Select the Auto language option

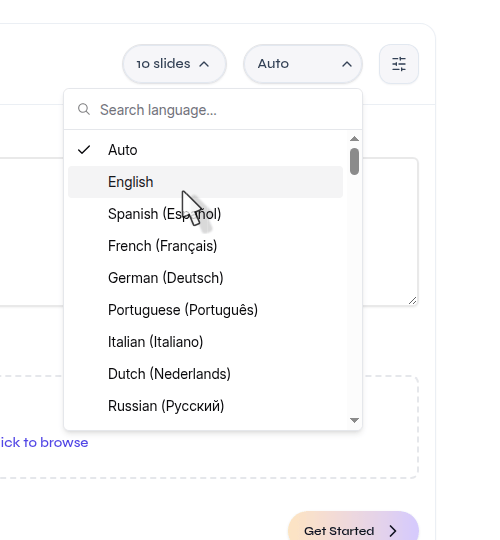pos(206,150)
